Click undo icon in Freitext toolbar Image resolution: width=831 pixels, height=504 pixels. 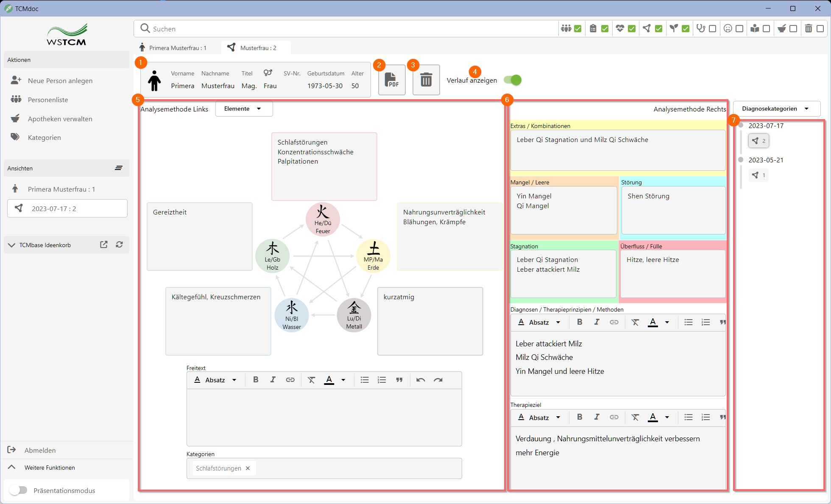pyautogui.click(x=421, y=380)
